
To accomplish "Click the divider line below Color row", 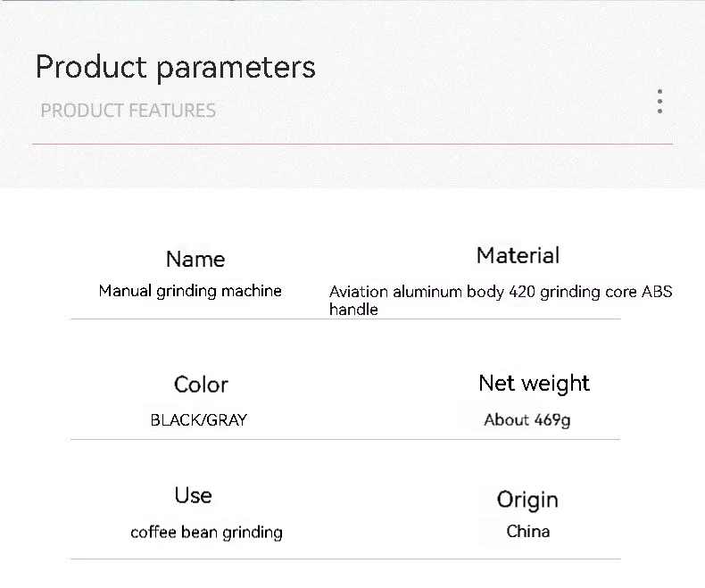I will pos(345,439).
